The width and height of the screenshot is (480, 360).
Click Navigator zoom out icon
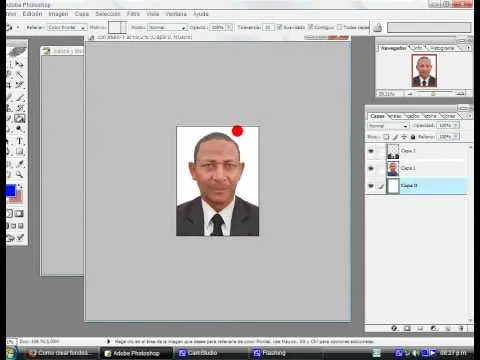pos(410,94)
